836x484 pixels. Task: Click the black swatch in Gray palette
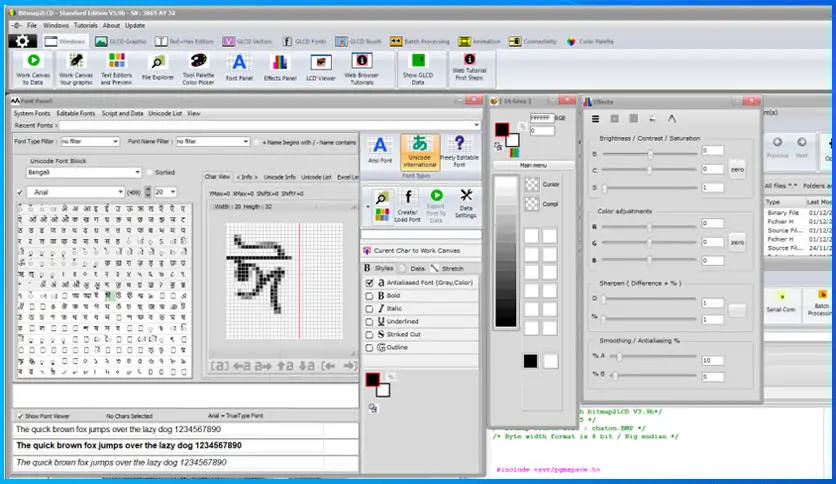530,361
